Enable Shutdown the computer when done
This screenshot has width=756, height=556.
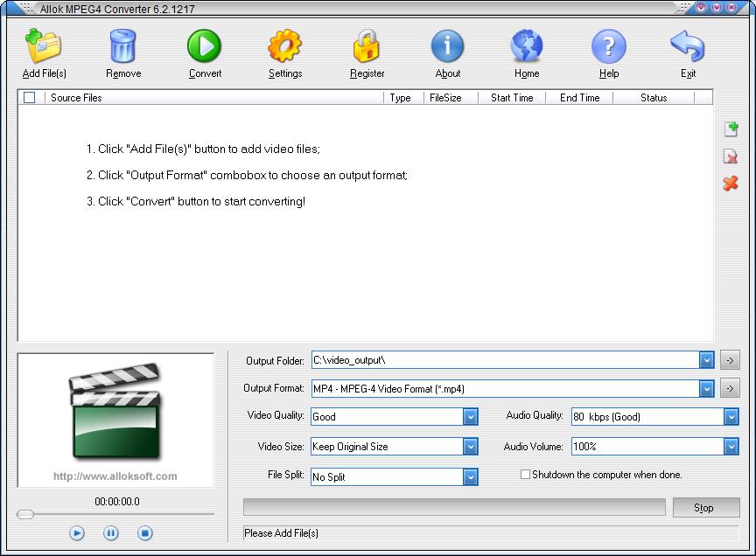pos(525,475)
